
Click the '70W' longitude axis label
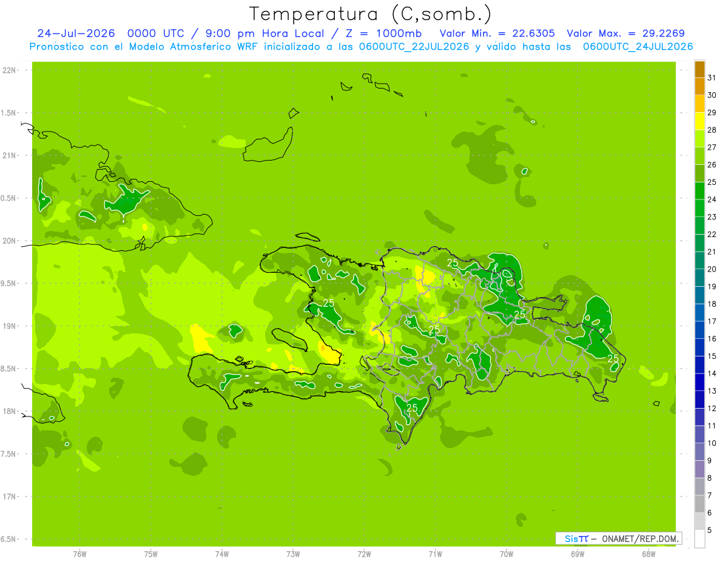507,554
